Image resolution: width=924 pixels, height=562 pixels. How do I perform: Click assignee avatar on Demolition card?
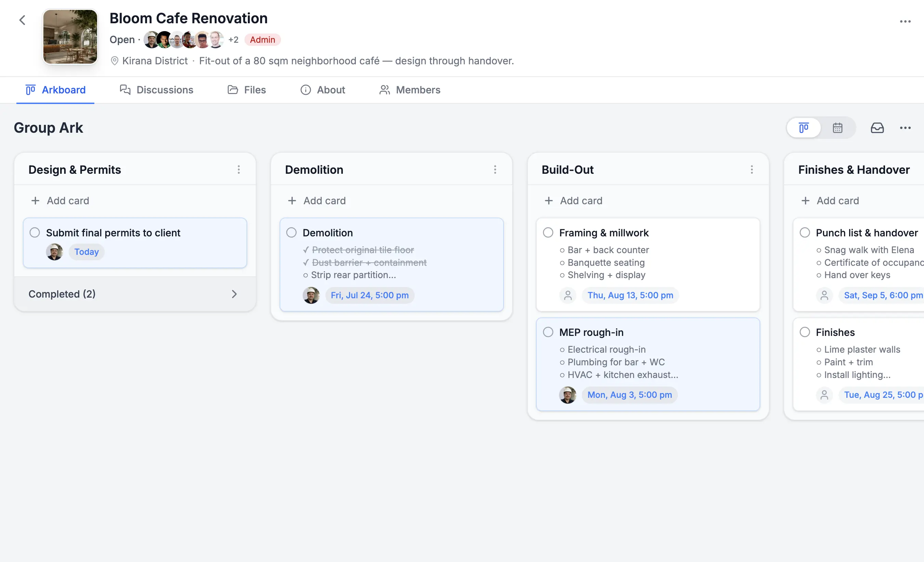point(311,295)
